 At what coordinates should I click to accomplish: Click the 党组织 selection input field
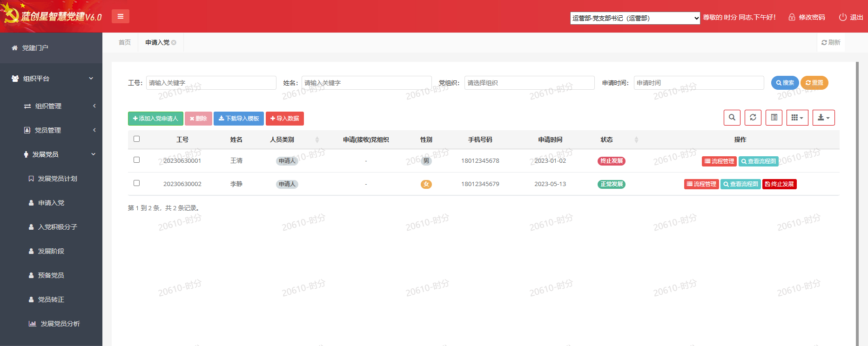529,83
